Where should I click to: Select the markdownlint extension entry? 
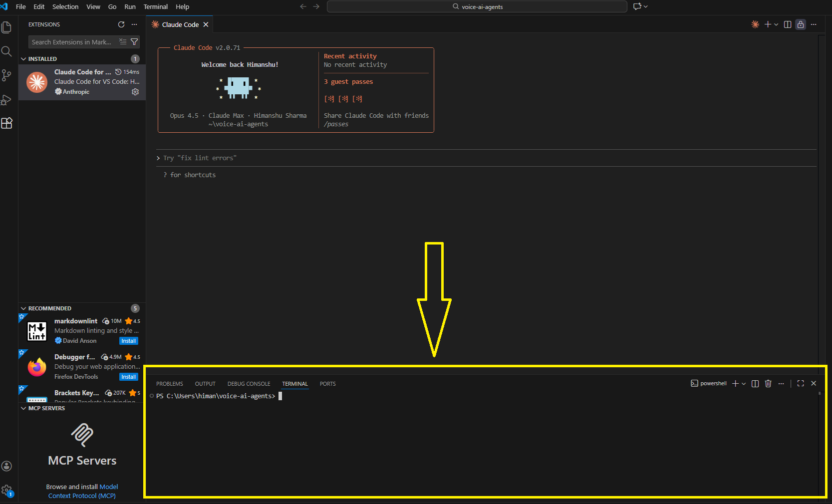(82, 331)
